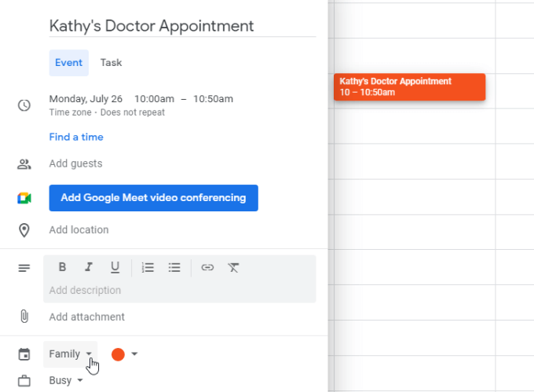Open the Busy availability dropdown
This screenshot has width=534, height=392.
66,380
